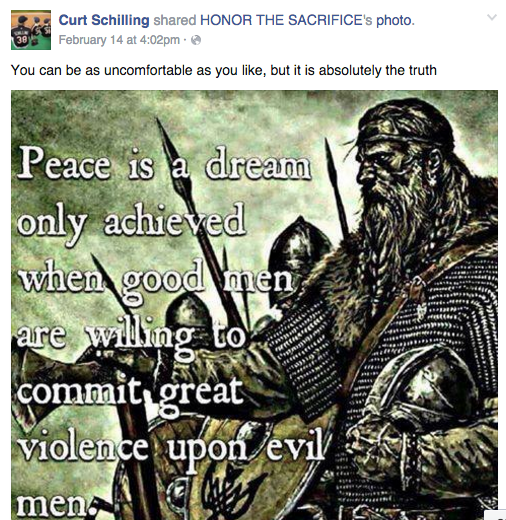Click "only achieved" text line in photo

(x=131, y=222)
